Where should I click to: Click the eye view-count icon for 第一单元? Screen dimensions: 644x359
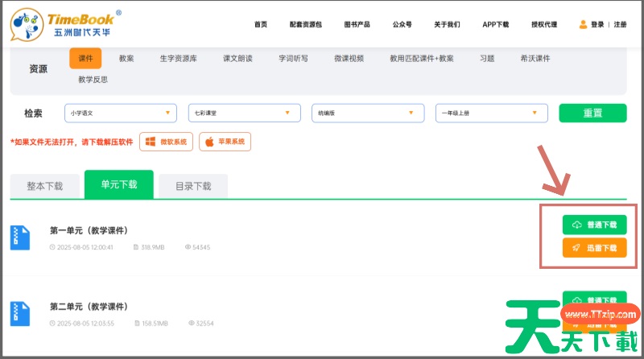coord(188,247)
